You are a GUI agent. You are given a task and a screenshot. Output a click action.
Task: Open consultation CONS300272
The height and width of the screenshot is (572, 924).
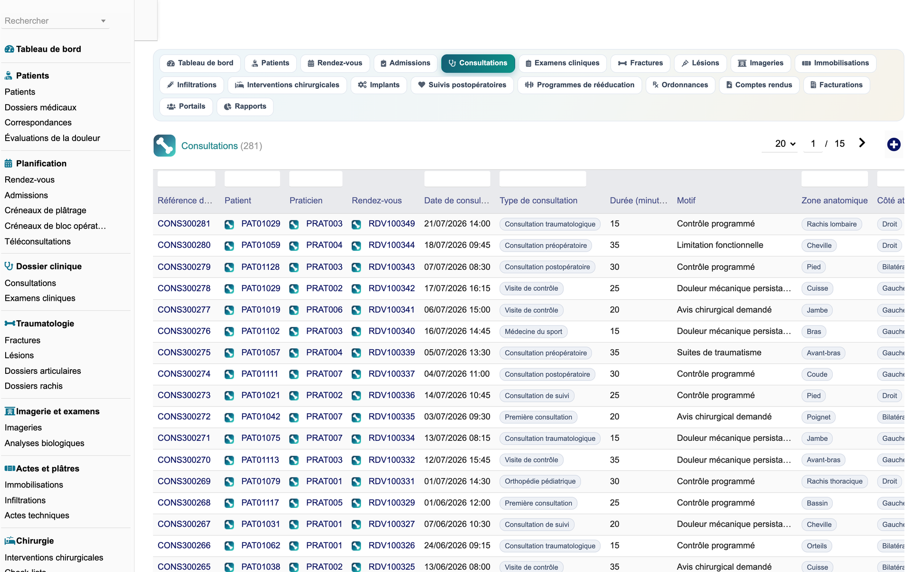point(184,417)
